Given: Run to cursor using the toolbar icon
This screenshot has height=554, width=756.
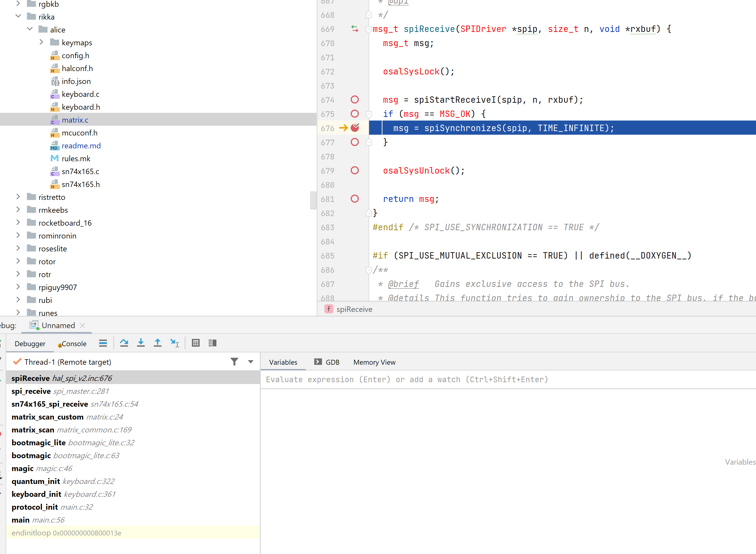Looking at the screenshot, I should (174, 343).
